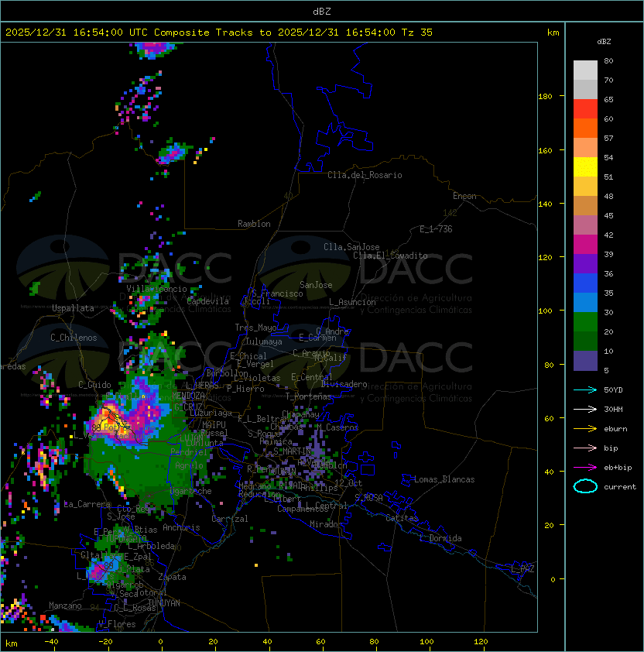
Task: Click the 180 tick on vertical km axis
Action: tap(545, 96)
